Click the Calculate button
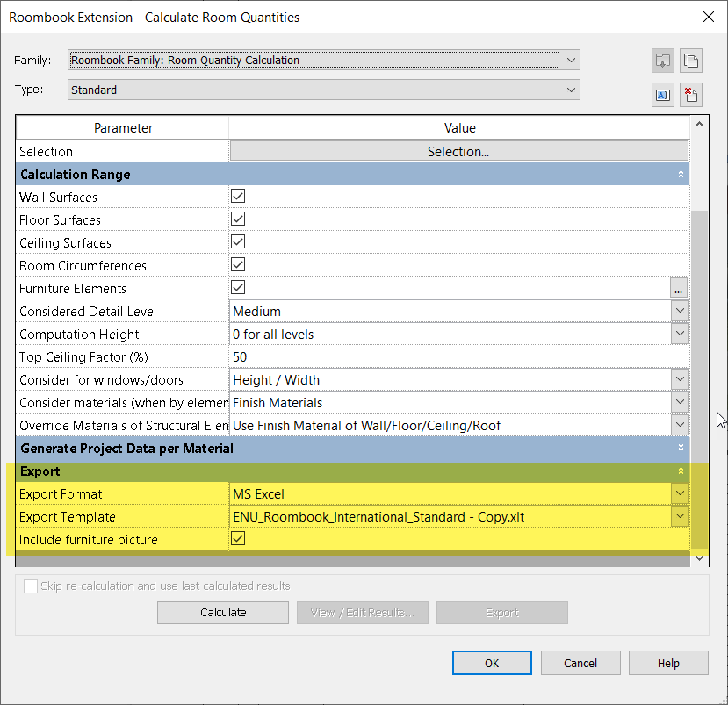Screen dimensions: 728x705 click(222, 612)
